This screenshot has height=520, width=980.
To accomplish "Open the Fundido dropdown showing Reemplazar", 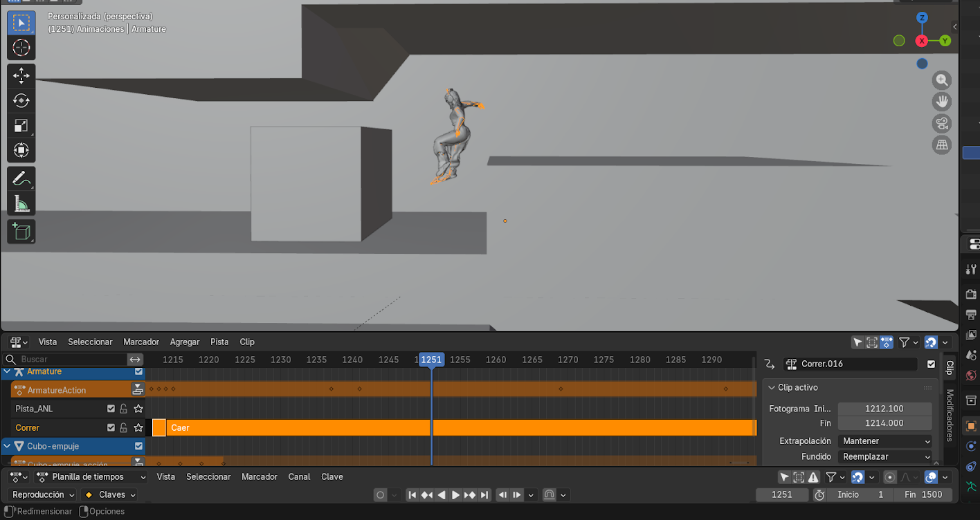I will point(884,456).
